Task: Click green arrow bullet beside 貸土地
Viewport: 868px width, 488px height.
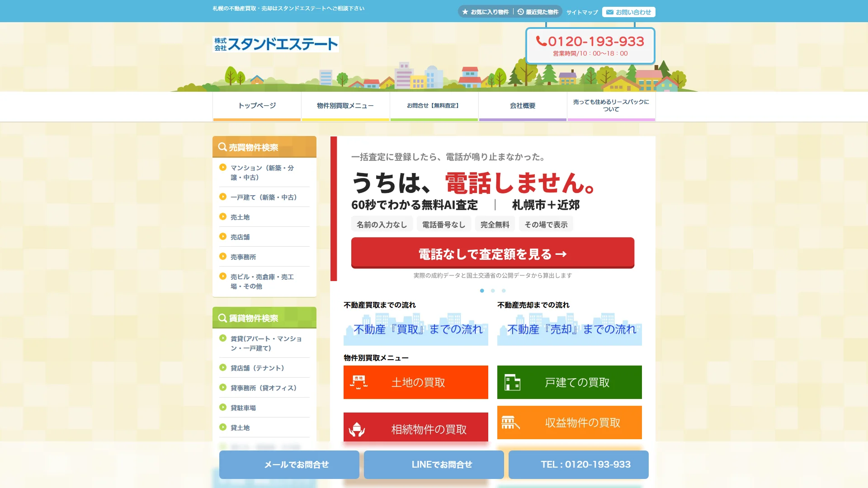Action: coord(223,427)
